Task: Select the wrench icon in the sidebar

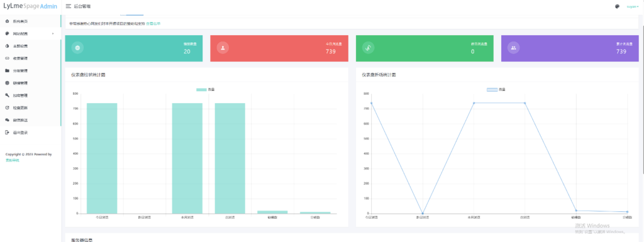Action: (x=7, y=95)
